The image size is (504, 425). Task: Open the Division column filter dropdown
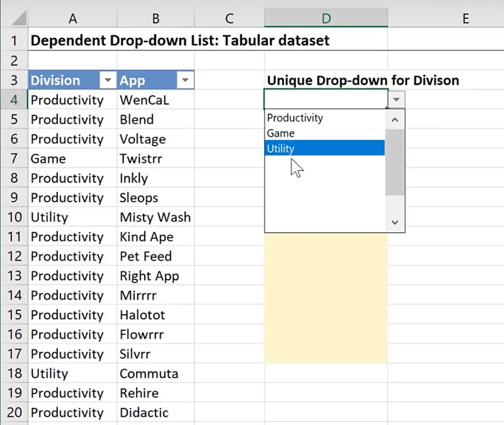108,81
